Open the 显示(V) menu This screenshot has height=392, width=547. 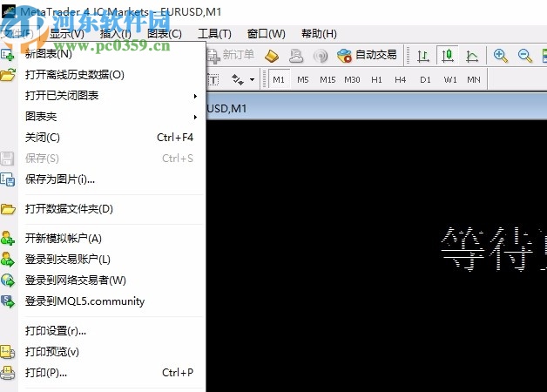pos(67,34)
